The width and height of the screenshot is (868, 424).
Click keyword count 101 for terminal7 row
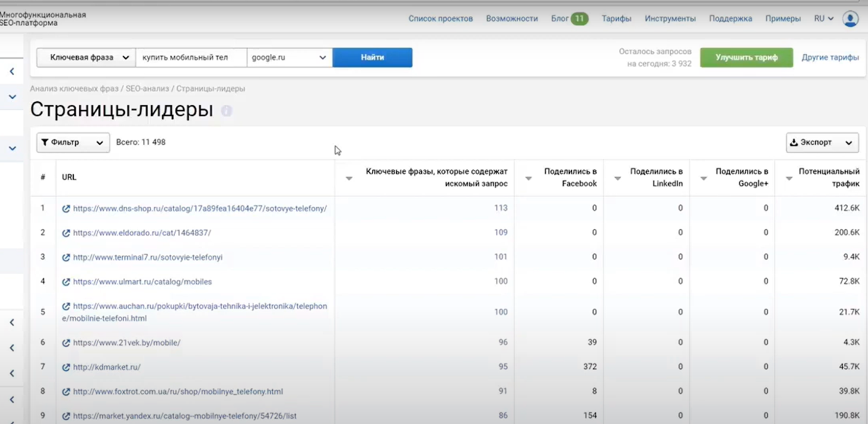tap(501, 257)
